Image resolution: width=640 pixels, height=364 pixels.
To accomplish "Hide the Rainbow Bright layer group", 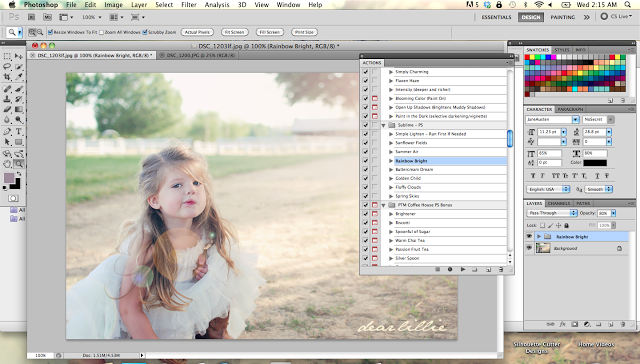I will [x=529, y=236].
